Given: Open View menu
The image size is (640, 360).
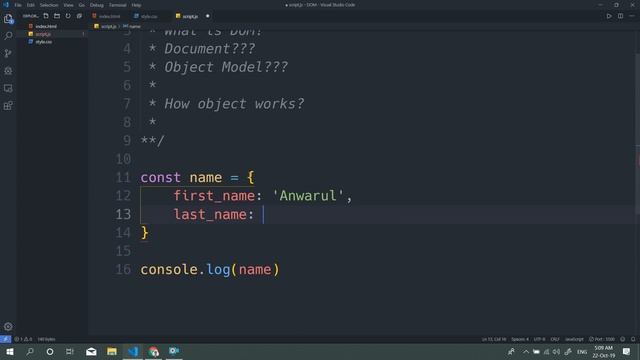Looking at the screenshot, I should coord(68,5).
